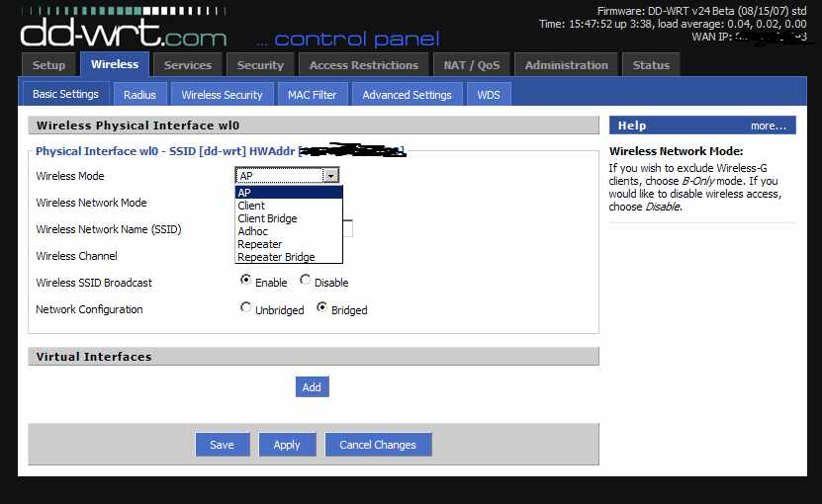Image resolution: width=822 pixels, height=504 pixels.
Task: Switch to Access Restrictions tab
Action: click(x=364, y=65)
